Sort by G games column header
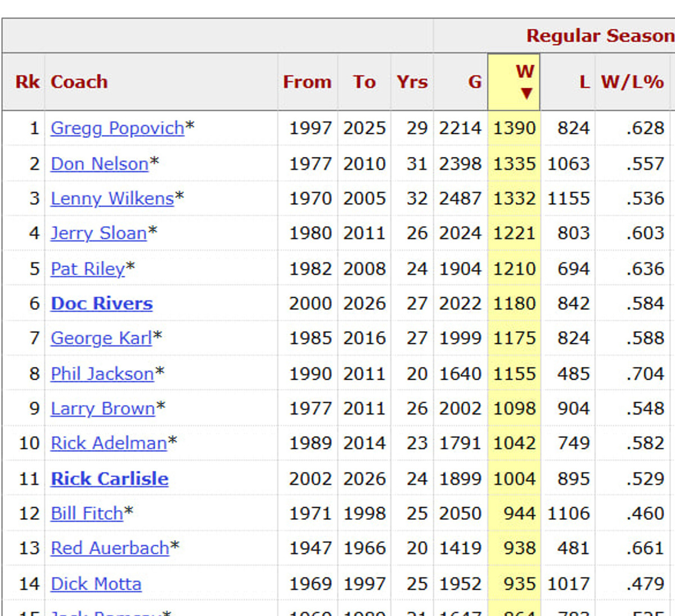 pyautogui.click(x=475, y=82)
